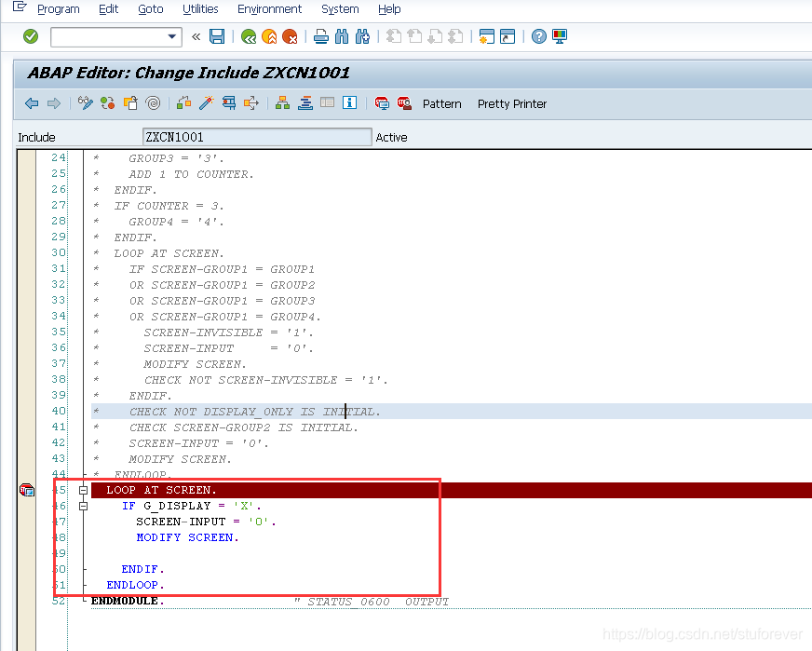Click the Pattern button
The width and height of the screenshot is (812, 651).
click(441, 103)
